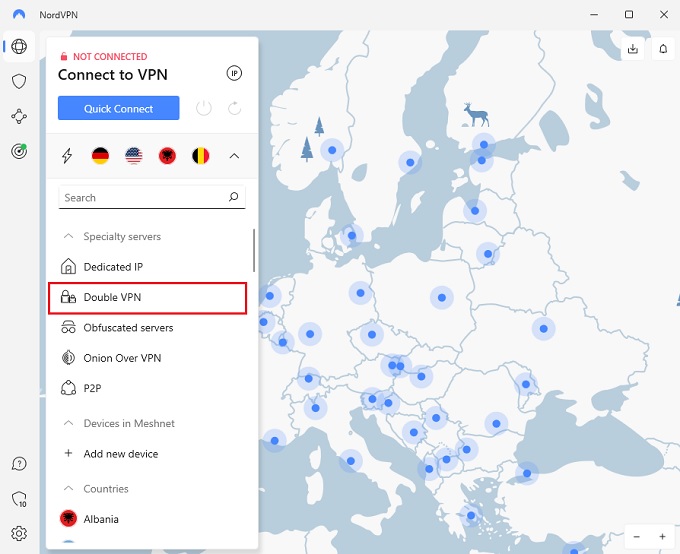Screen dimensions: 680x554
Task: Focus the server Search field
Action: point(152,197)
